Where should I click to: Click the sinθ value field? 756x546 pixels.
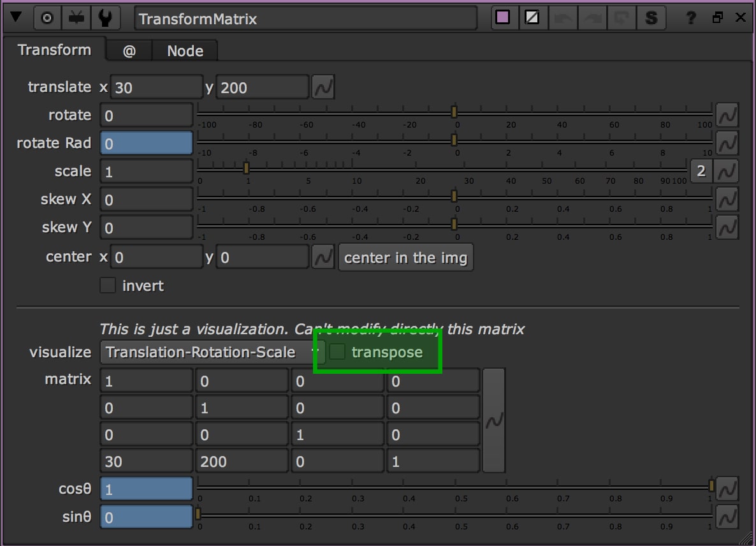click(x=146, y=517)
